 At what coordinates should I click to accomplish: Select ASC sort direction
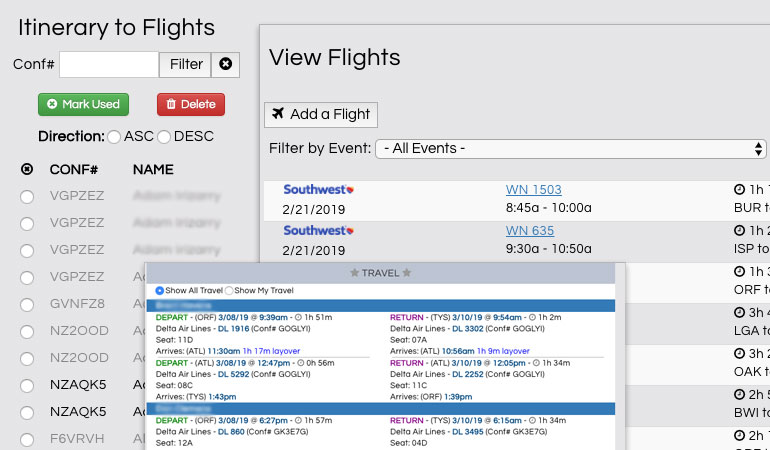[115, 136]
